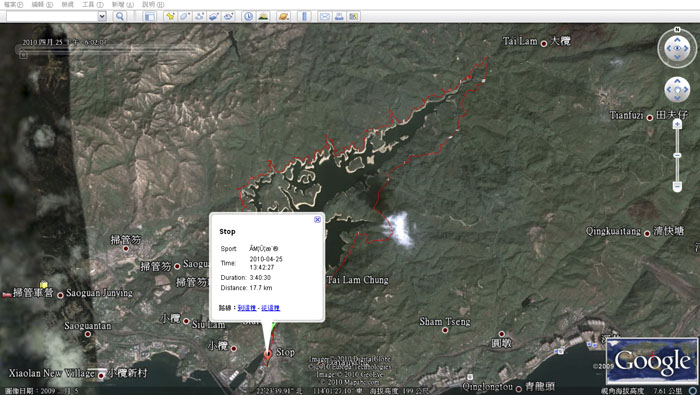This screenshot has height=395, width=700.
Task: Click the print icon
Action: pyautogui.click(x=339, y=17)
